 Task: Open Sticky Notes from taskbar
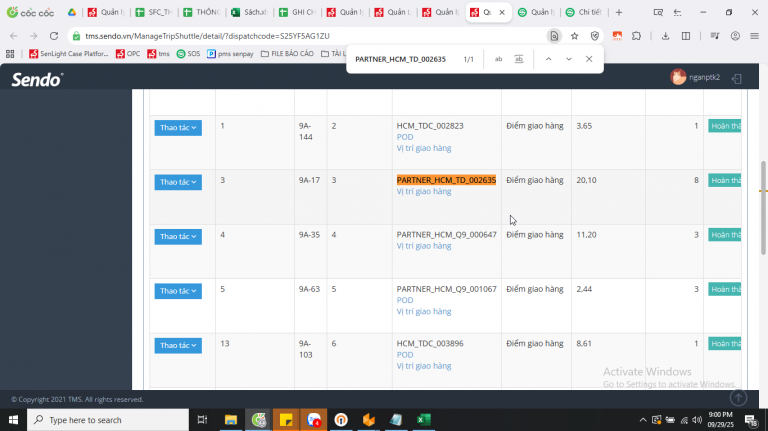(286, 420)
